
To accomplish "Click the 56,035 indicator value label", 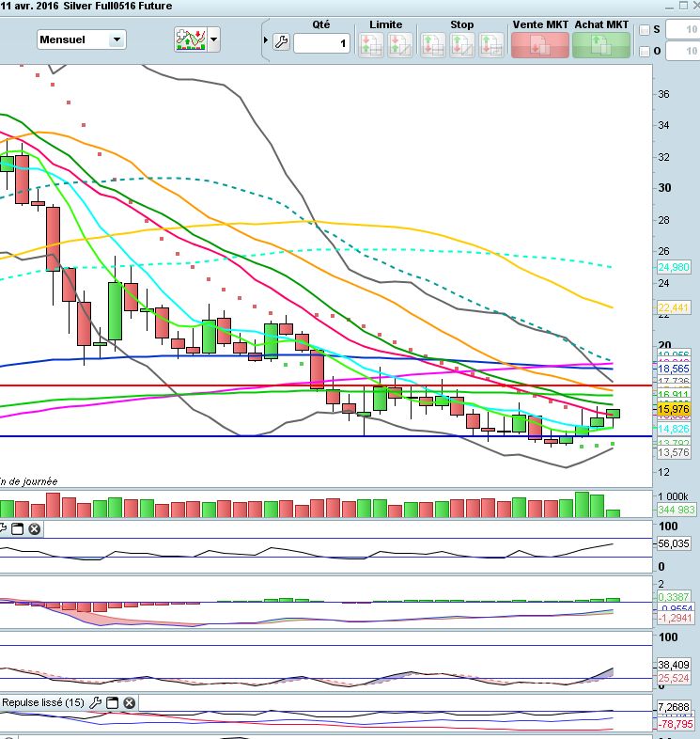I will pyautogui.click(x=674, y=543).
